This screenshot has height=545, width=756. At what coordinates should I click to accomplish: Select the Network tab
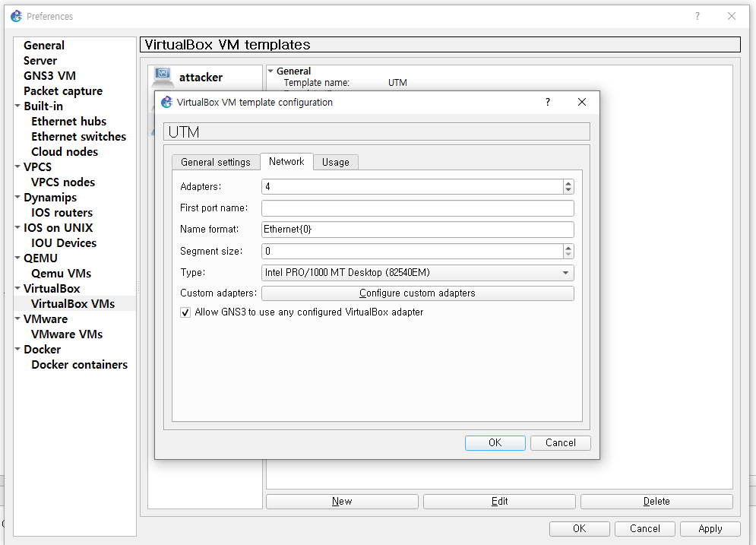[287, 162]
